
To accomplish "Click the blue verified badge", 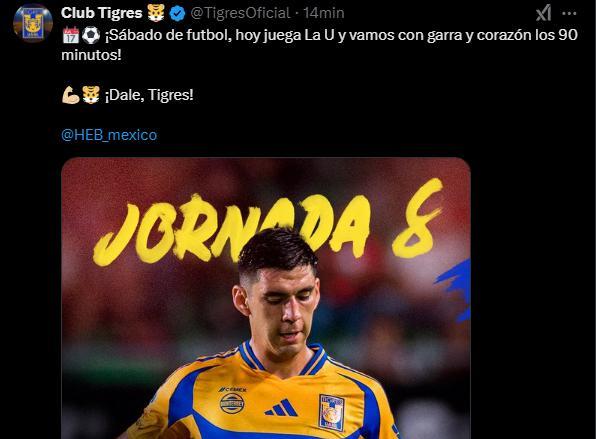I will pos(177,14).
